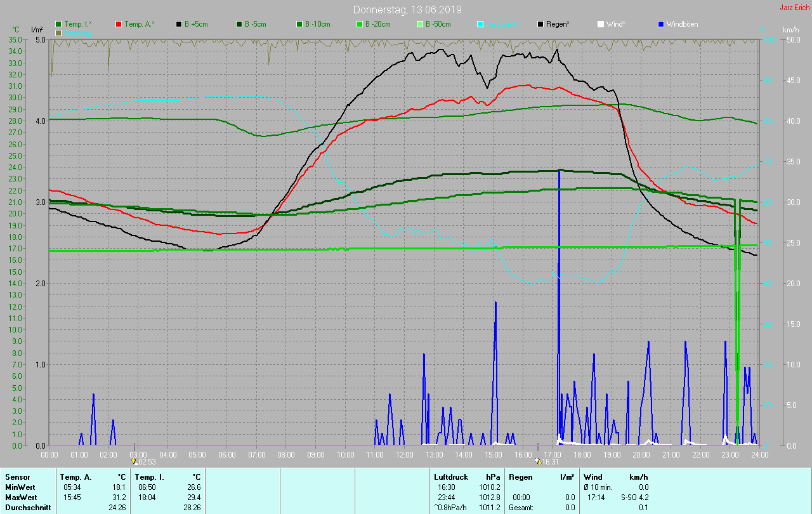The height and width of the screenshot is (514, 812).
Task: Click the B -5cm legend swatch
Action: click(239, 24)
